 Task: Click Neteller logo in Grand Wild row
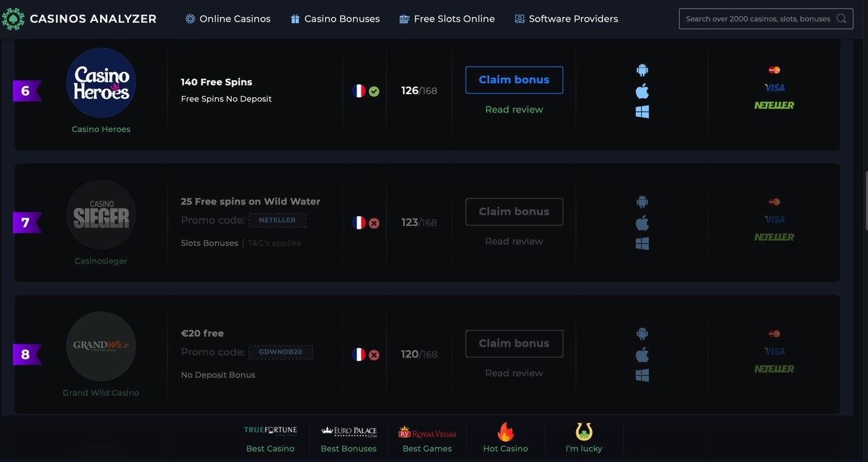tap(774, 369)
